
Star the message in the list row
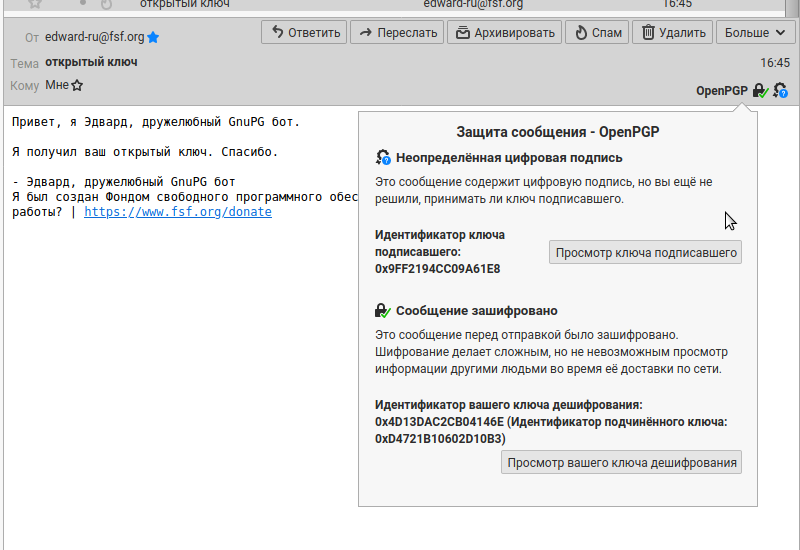(x=35, y=4)
